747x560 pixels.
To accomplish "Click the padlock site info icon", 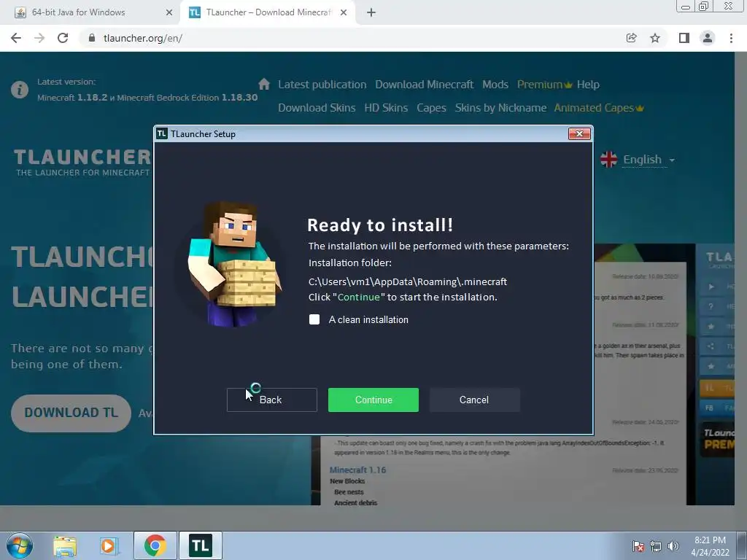I will (x=92, y=38).
